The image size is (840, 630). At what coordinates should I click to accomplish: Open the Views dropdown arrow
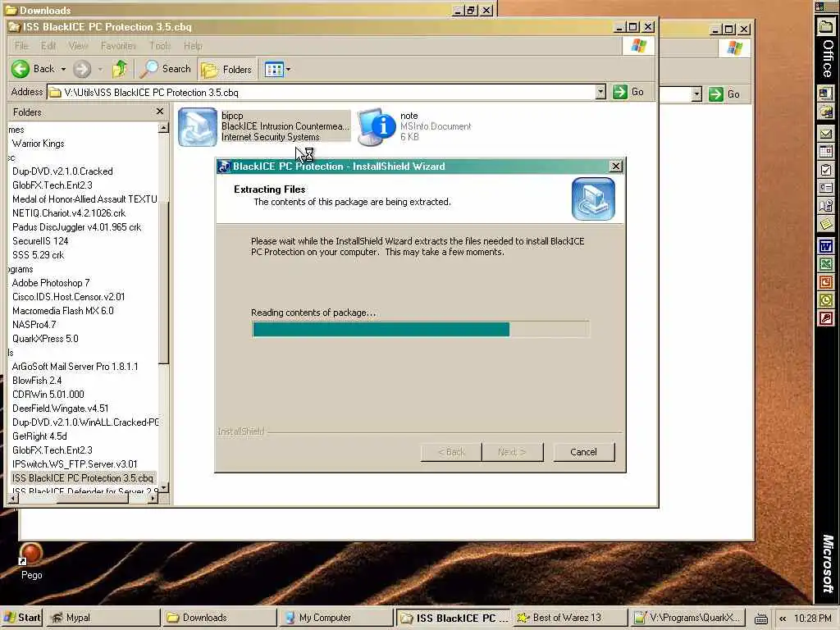point(288,69)
